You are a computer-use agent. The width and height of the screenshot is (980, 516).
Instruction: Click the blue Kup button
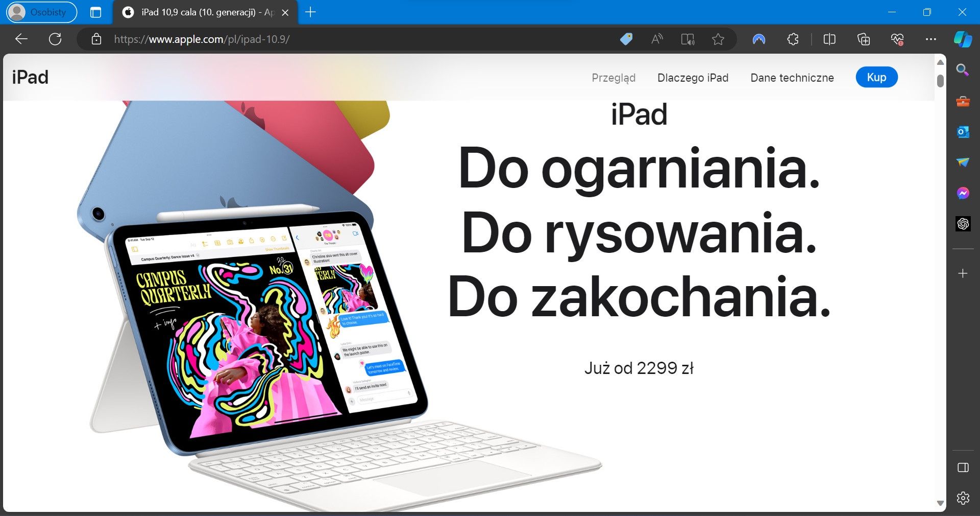tap(876, 77)
